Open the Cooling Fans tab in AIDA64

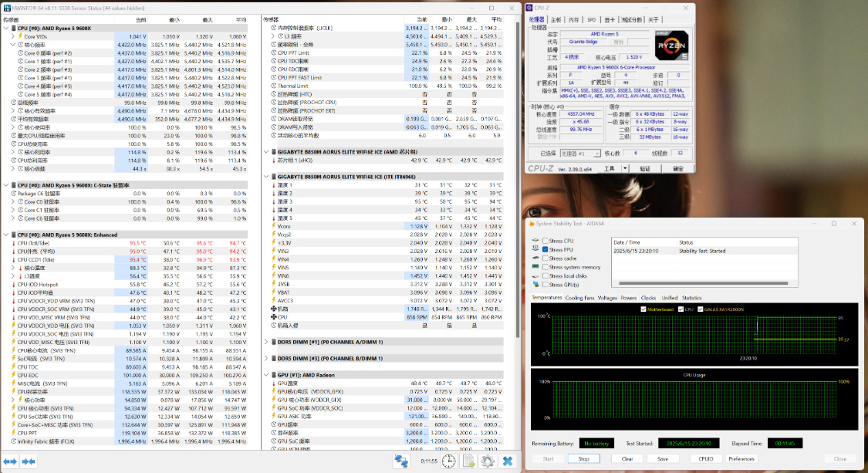(x=579, y=297)
